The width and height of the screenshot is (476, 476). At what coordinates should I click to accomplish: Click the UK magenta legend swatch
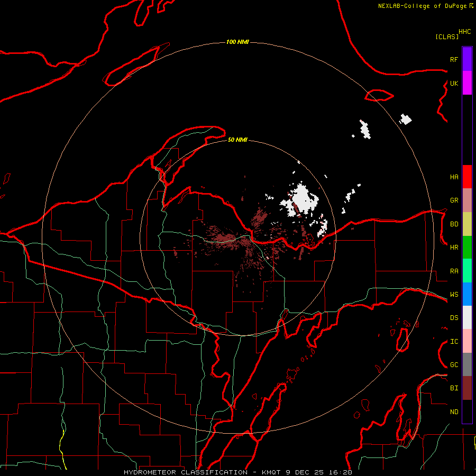point(467,83)
